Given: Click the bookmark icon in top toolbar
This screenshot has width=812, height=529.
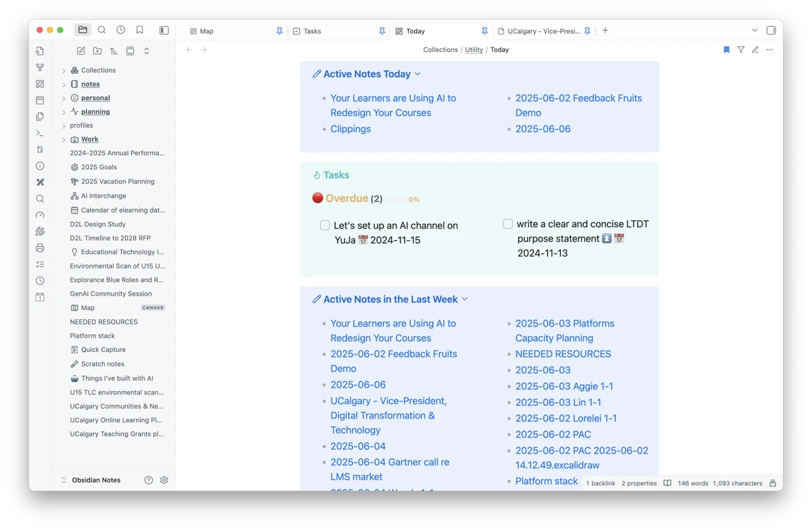Looking at the screenshot, I should coord(140,30).
